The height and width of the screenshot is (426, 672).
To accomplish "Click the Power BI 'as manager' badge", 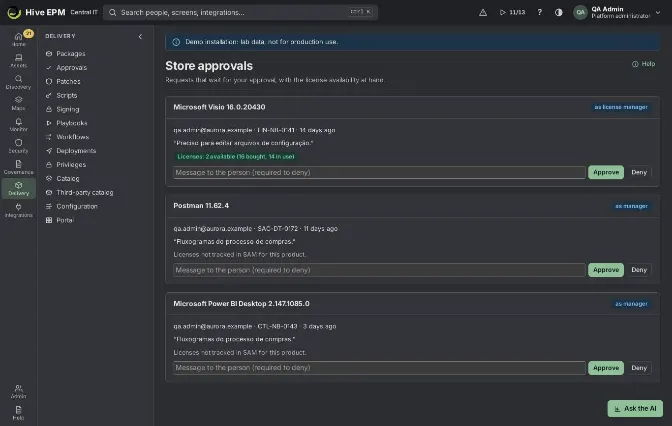I will pyautogui.click(x=631, y=304).
